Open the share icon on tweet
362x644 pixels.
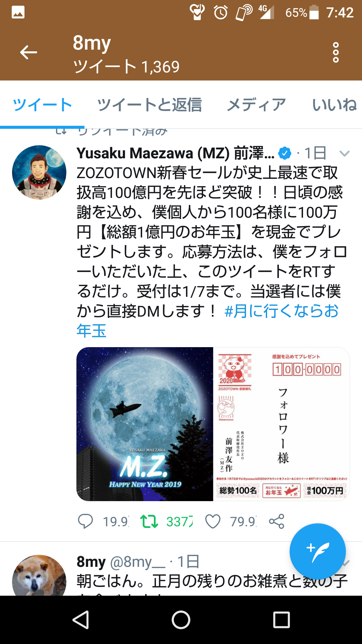277,522
